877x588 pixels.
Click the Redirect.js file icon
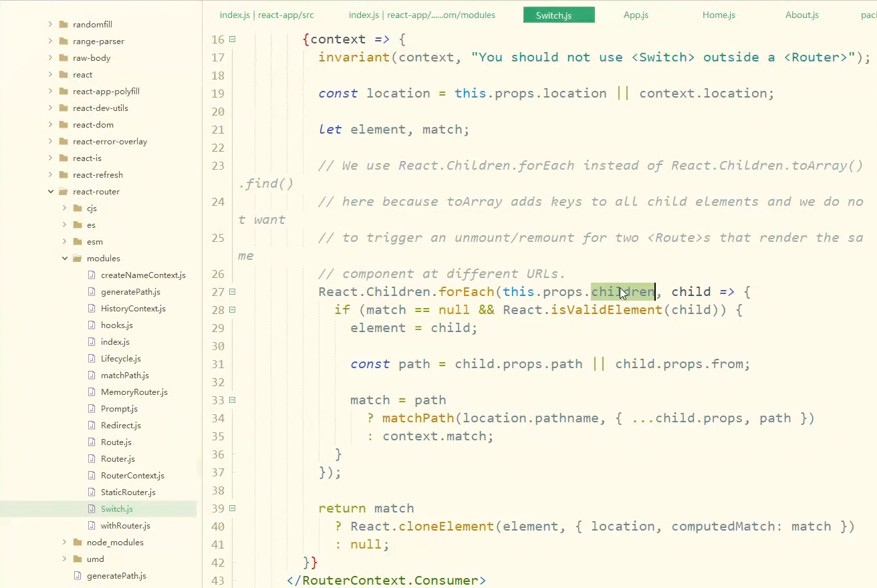pos(92,425)
